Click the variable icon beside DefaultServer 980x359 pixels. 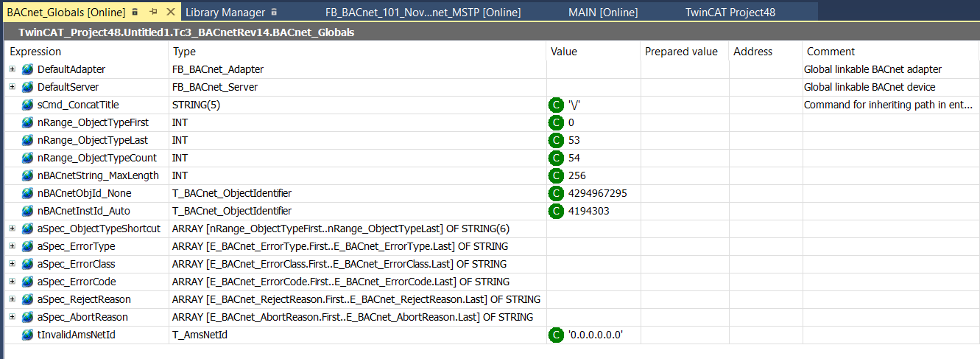point(28,87)
